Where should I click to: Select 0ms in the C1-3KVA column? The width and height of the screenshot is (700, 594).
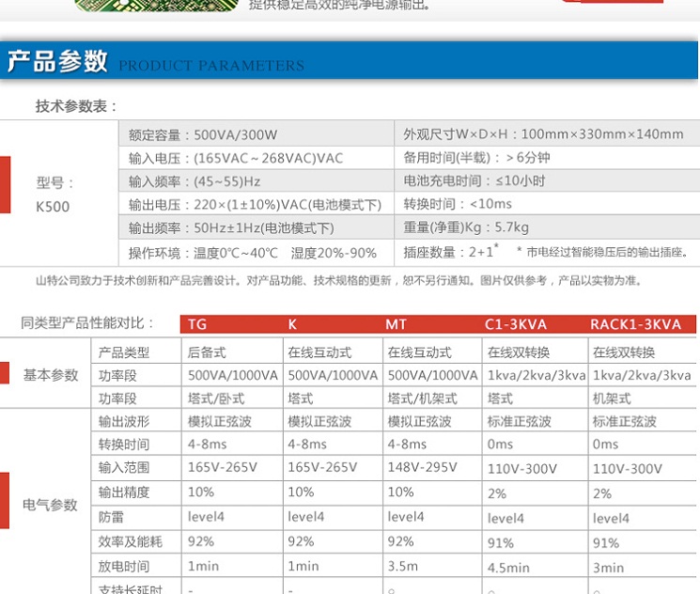tap(500, 445)
